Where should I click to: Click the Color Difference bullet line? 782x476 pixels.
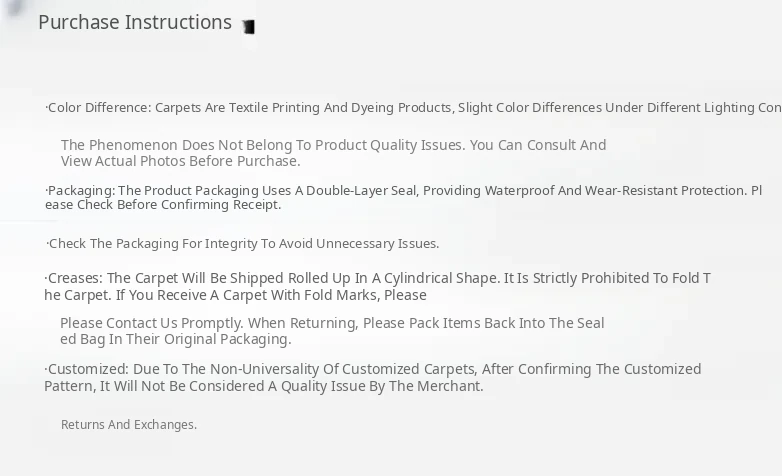pos(400,107)
